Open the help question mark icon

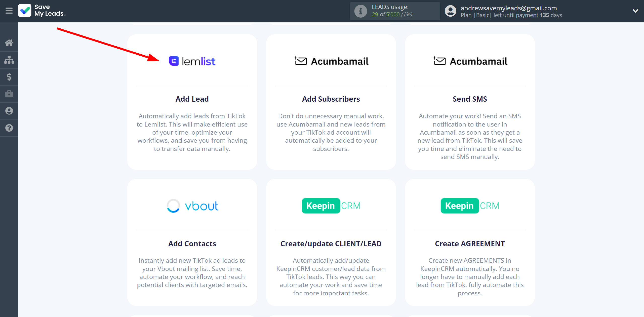[x=9, y=128]
